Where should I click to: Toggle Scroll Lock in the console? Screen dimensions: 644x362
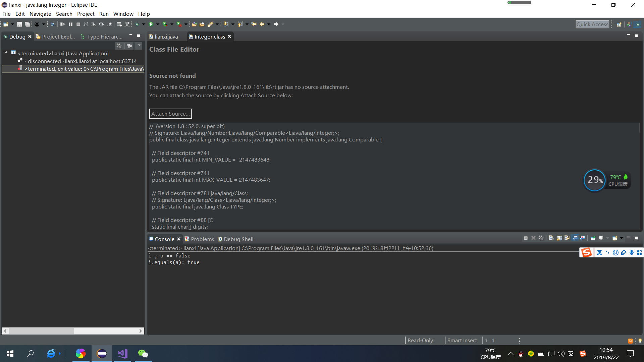[559, 238]
